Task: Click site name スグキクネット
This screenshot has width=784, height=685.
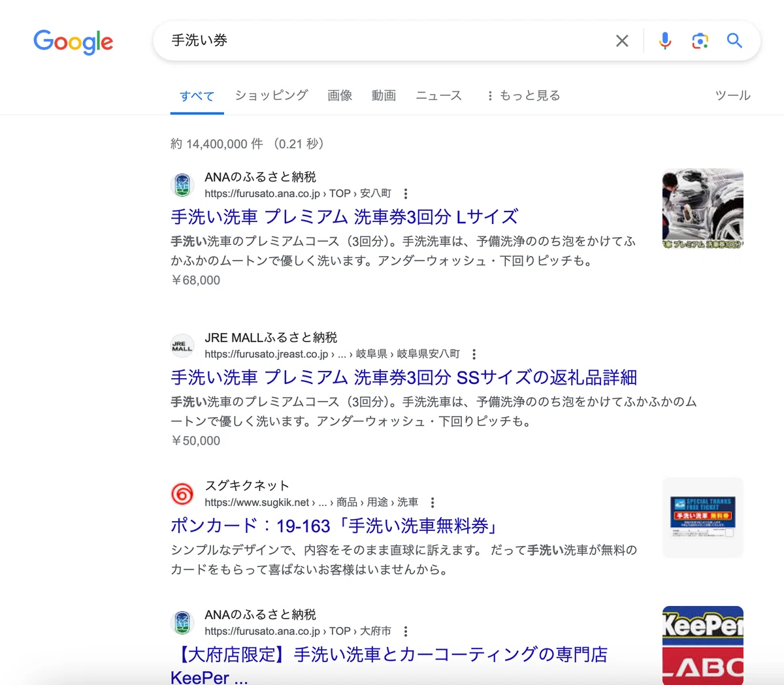Action: click(x=247, y=486)
